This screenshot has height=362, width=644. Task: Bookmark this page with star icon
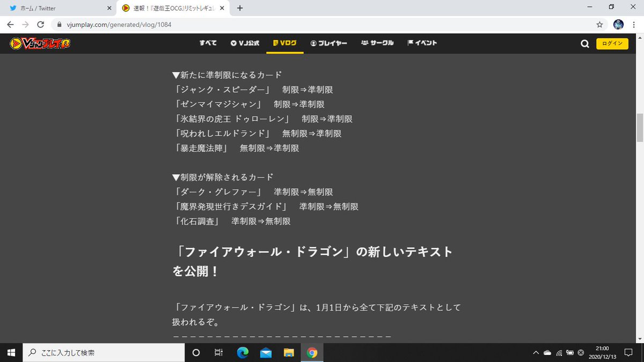(x=599, y=25)
